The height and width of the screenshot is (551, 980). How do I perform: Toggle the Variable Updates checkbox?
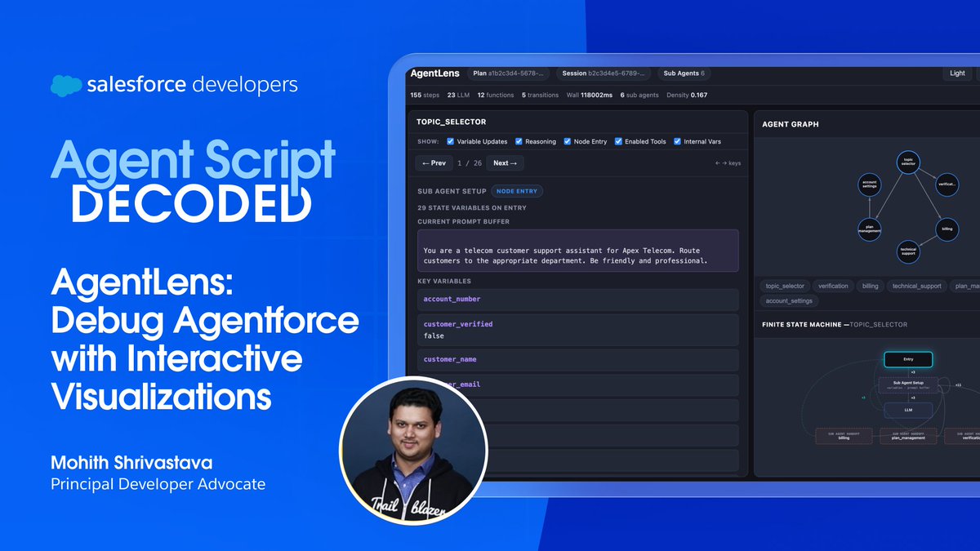(451, 141)
